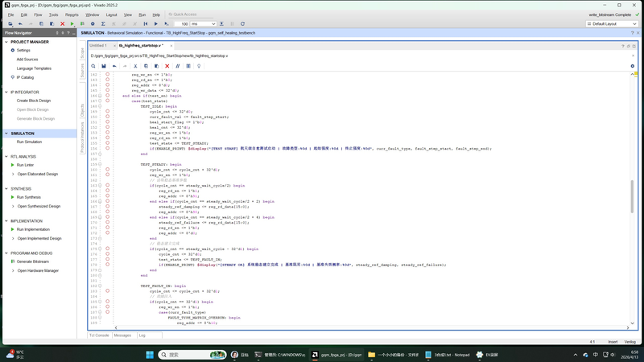The height and width of the screenshot is (362, 644).
Task: Click editor red Delete X icon
Action: tap(167, 66)
